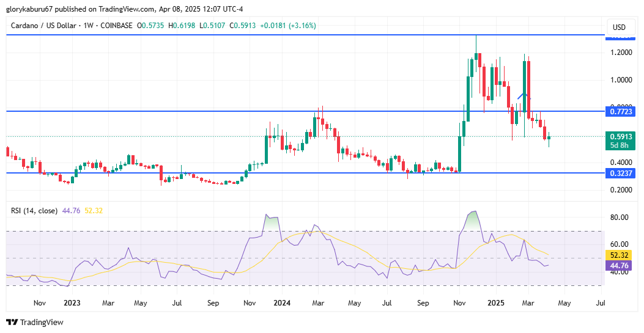
Task: Click the 2023 marker on time axis
Action: 72,303
